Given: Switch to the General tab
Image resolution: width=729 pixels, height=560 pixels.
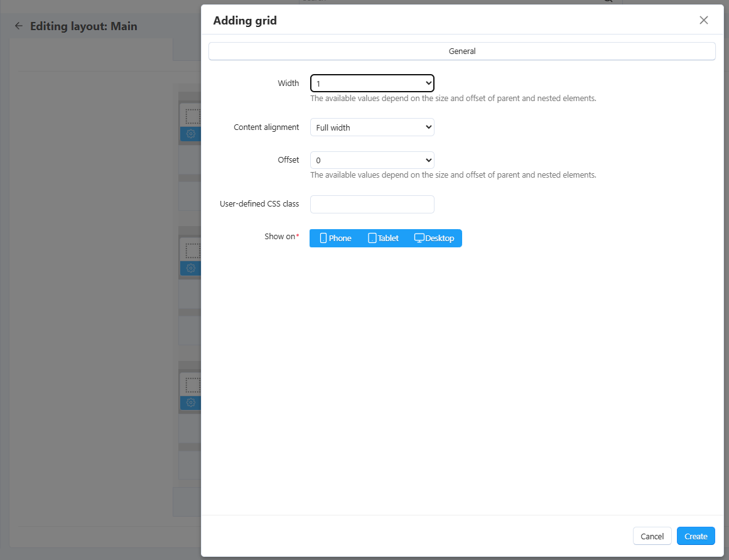Looking at the screenshot, I should click(462, 51).
